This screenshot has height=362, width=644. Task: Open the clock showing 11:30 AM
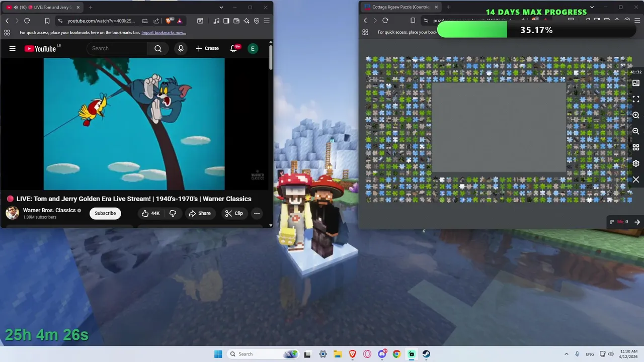click(629, 354)
